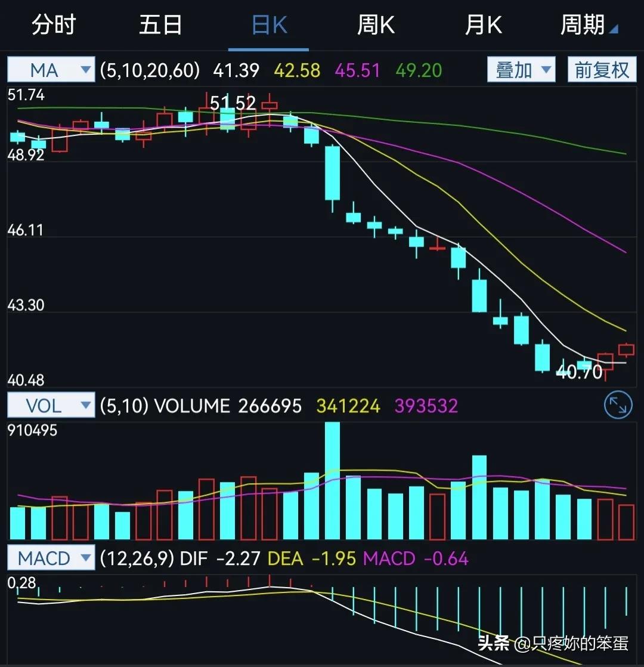Expand the 周期 period menu

click(x=589, y=24)
